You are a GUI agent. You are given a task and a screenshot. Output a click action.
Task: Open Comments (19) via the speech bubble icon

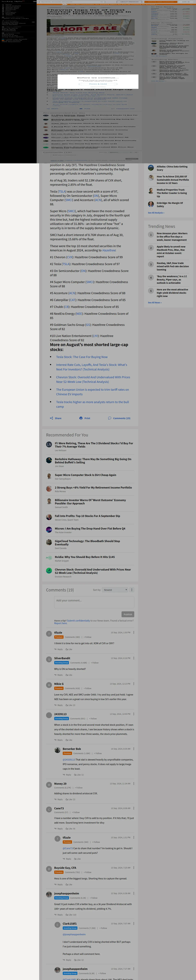coord(110,418)
